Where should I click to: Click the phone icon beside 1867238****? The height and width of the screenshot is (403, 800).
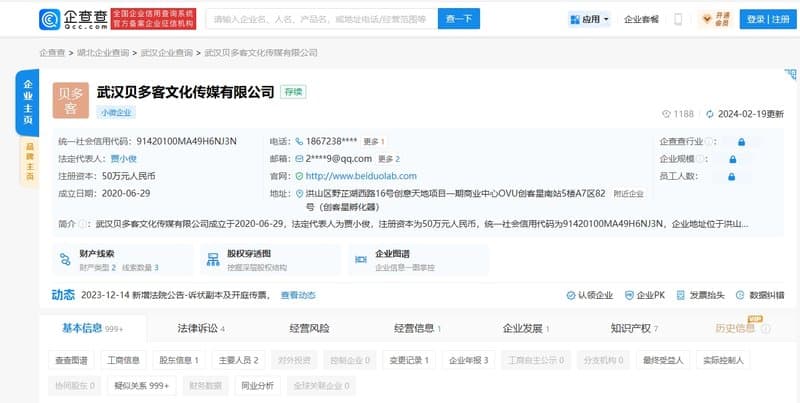pos(299,141)
